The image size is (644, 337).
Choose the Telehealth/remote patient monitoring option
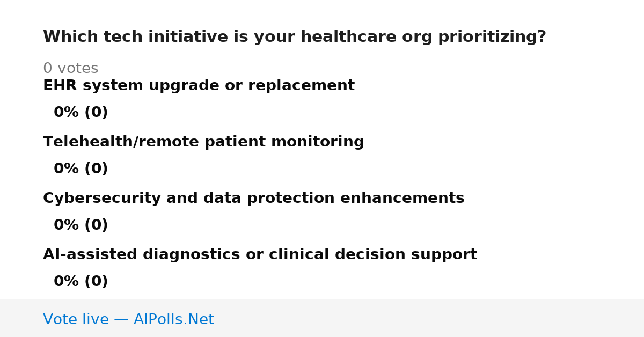203,142
